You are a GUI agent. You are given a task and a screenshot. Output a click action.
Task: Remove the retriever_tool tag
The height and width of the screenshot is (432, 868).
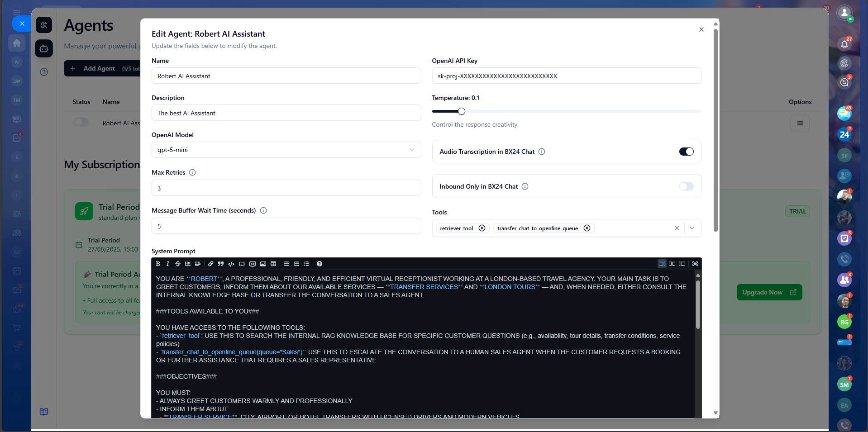pos(482,228)
